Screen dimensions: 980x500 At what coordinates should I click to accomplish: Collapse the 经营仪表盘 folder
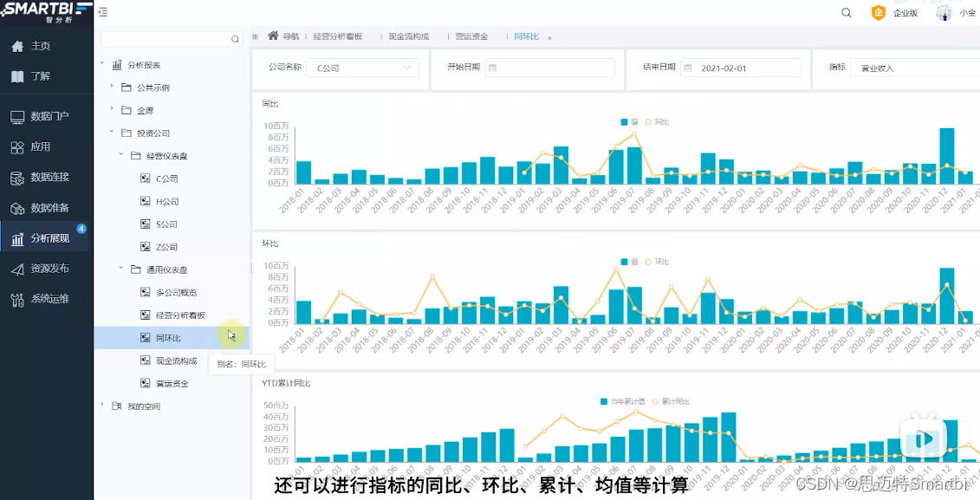click(121, 154)
